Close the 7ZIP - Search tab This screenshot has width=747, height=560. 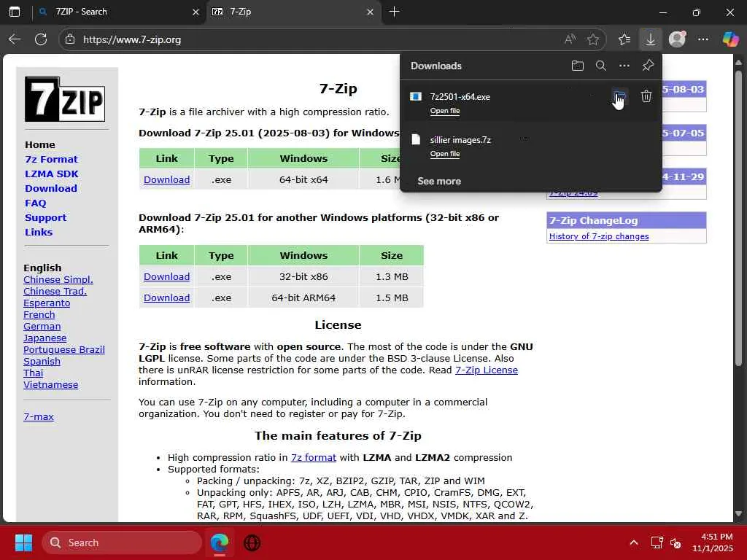(196, 12)
